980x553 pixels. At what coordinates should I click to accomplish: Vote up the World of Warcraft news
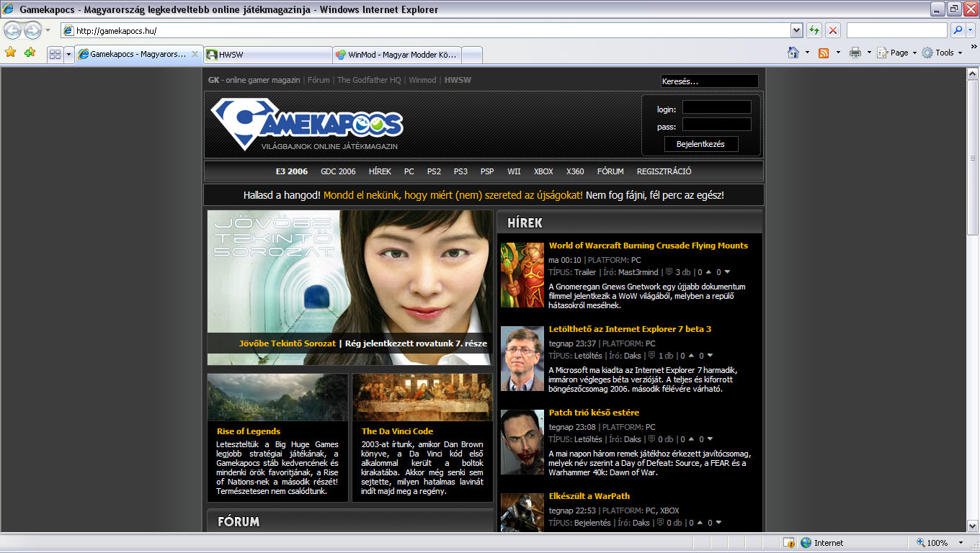[x=708, y=272]
